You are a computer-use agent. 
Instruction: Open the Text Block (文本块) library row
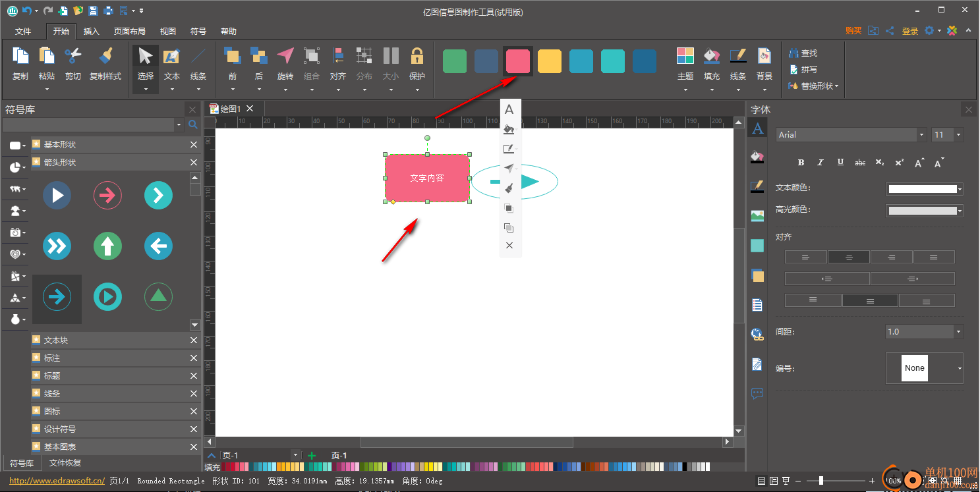click(x=115, y=341)
